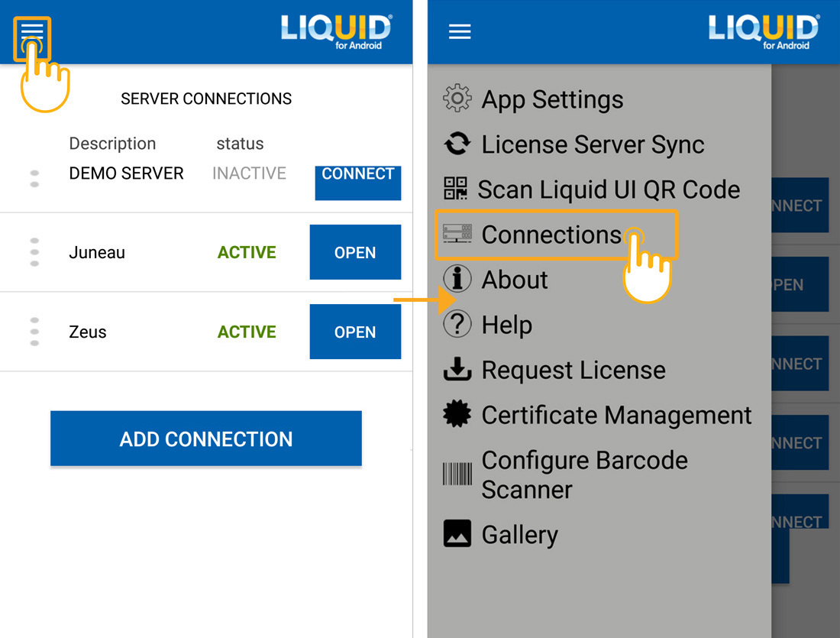The width and height of the screenshot is (840, 638).
Task: Click the Gallery picture icon
Action: tap(457, 534)
